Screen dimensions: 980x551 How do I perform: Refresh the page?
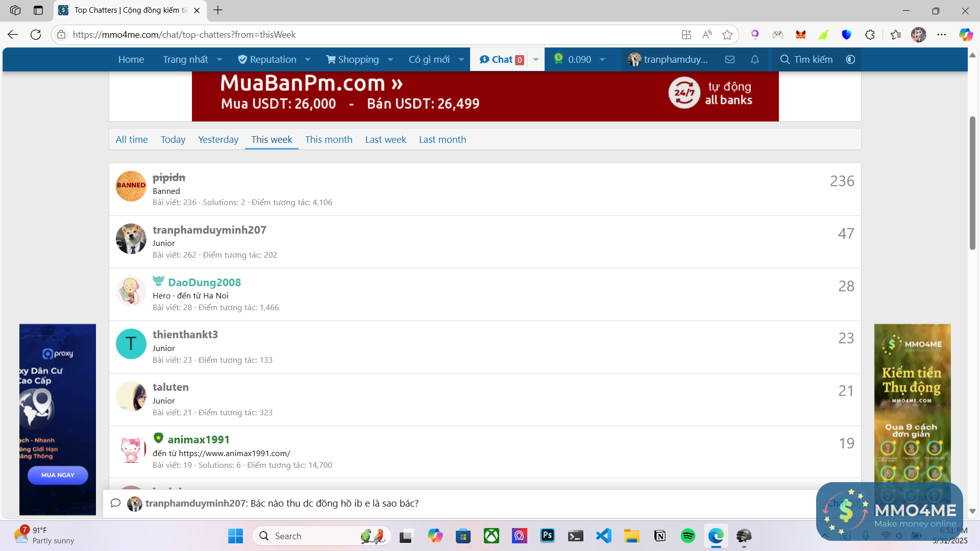click(36, 35)
